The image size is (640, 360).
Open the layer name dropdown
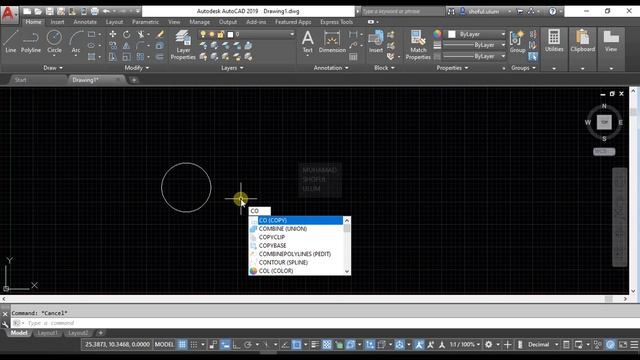(x=246, y=34)
